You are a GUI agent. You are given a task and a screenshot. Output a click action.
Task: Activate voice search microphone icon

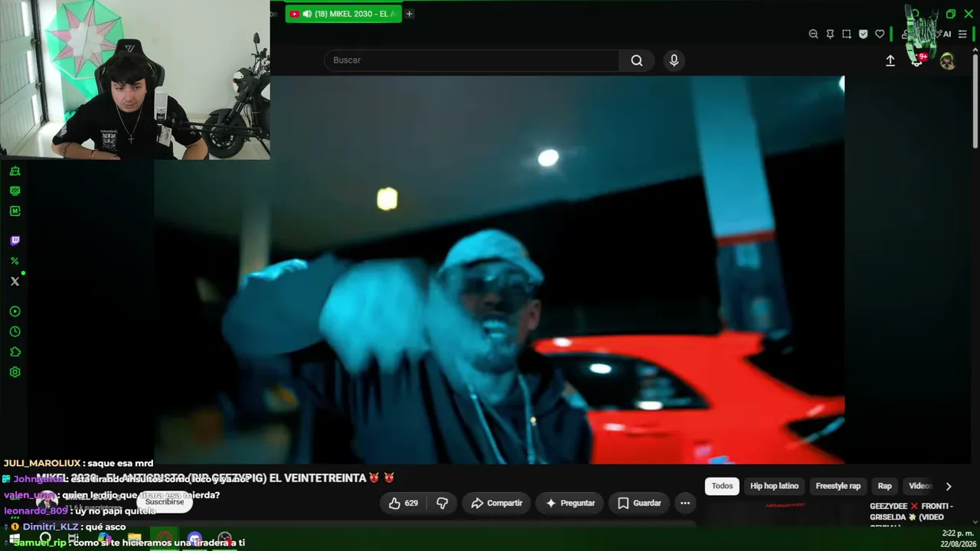(x=674, y=60)
